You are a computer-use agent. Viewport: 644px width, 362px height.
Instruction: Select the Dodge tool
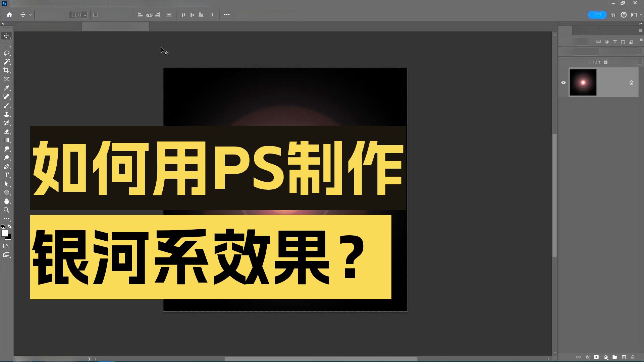[x=6, y=158]
